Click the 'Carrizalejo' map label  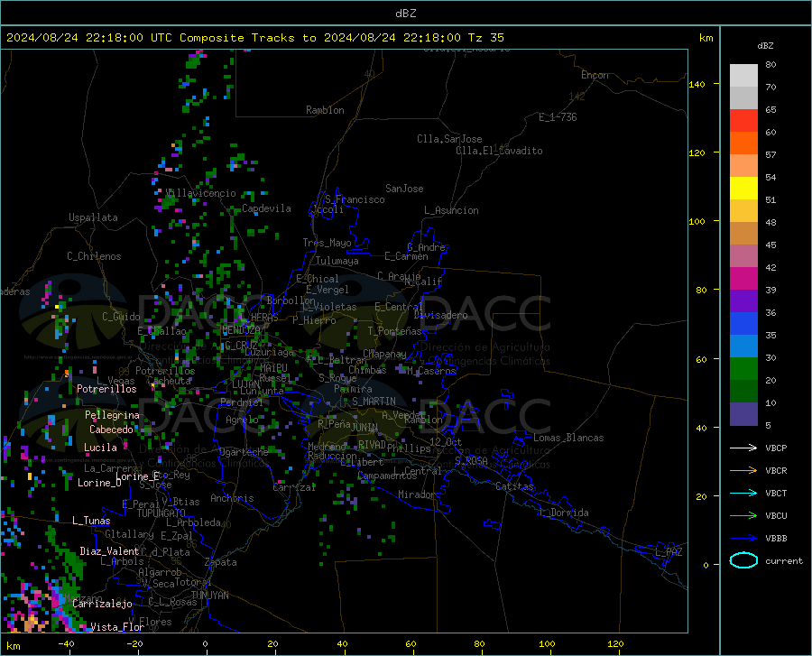(102, 604)
